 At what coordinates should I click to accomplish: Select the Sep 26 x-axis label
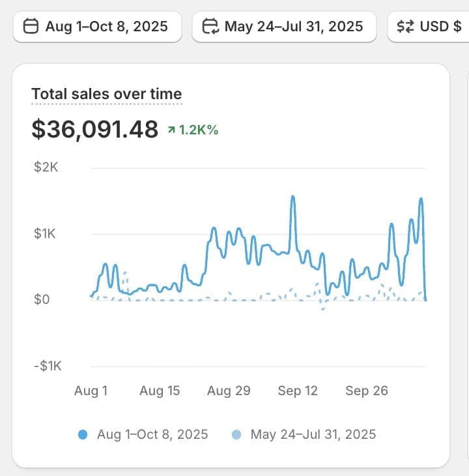click(367, 391)
